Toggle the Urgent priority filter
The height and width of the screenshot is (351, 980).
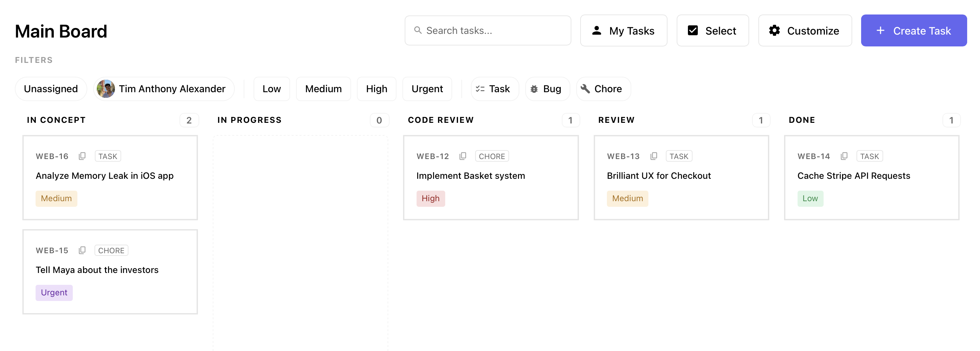[427, 89]
